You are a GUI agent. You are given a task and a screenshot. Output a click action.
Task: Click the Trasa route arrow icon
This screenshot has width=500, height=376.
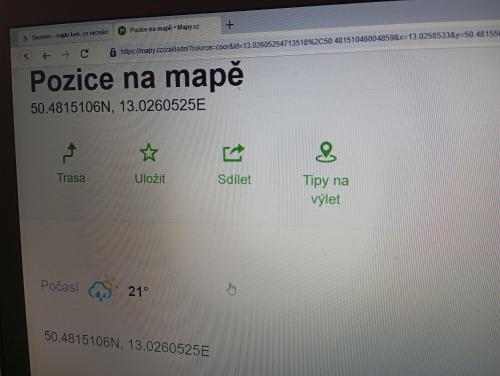click(70, 153)
